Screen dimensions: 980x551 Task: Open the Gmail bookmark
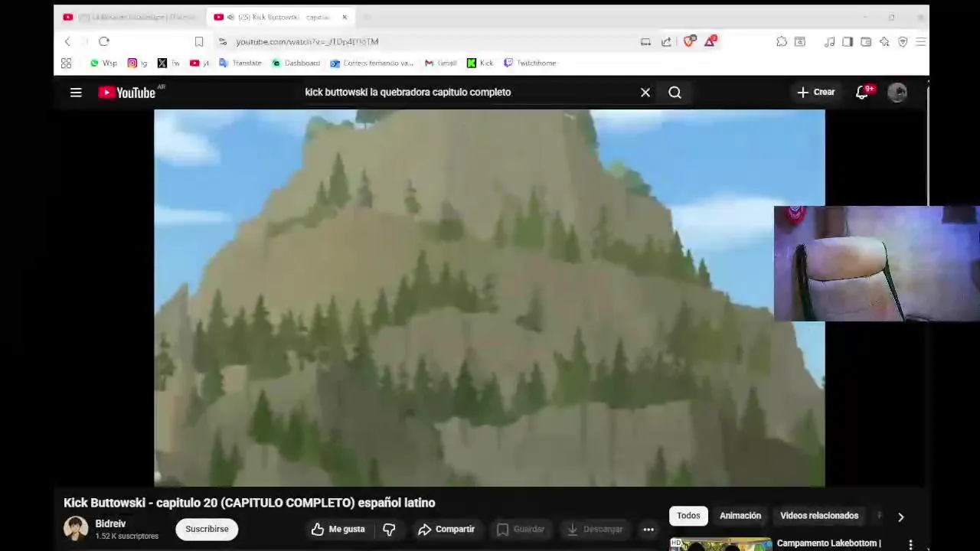coord(441,64)
